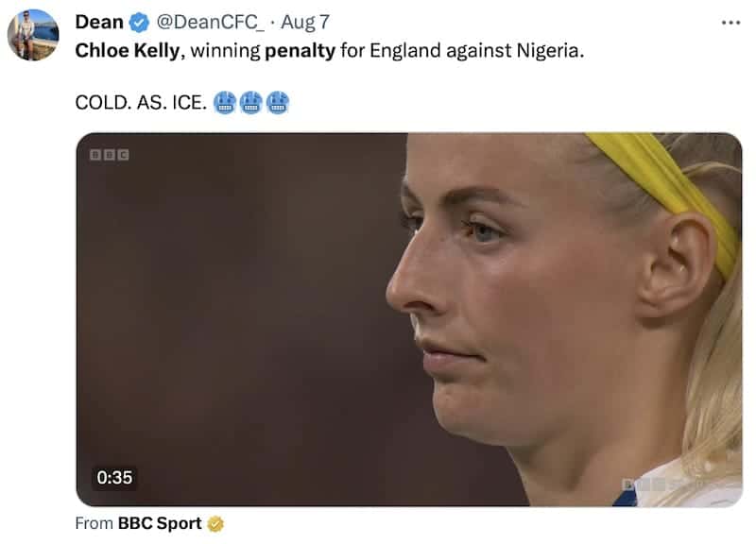Play the embedded video clip
The height and width of the screenshot is (544, 756).
(409, 319)
